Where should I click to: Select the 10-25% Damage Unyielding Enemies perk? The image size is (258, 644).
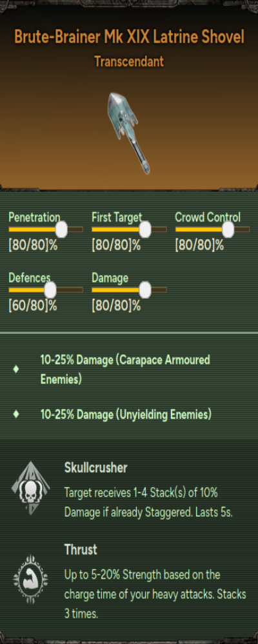tap(126, 414)
